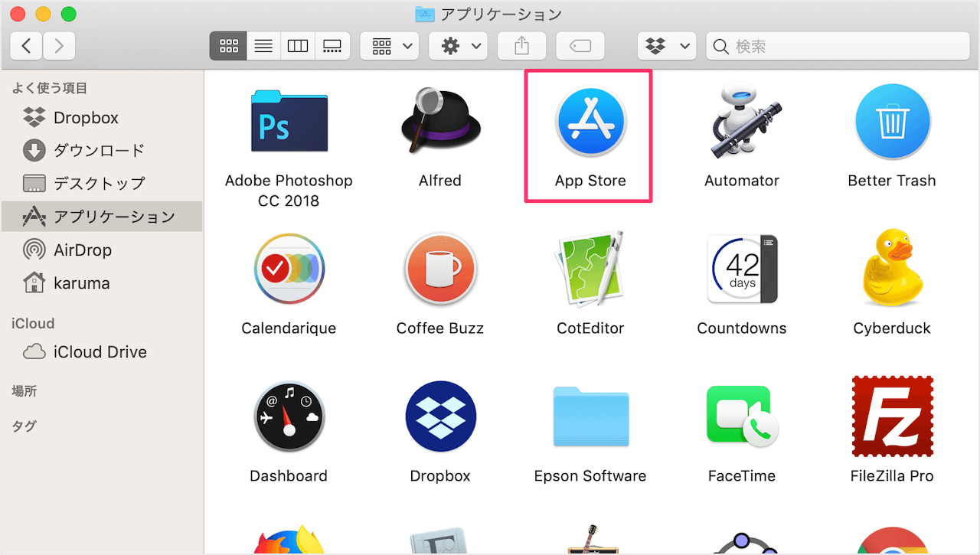
Task: Switch to gallery view
Action: [x=332, y=46]
